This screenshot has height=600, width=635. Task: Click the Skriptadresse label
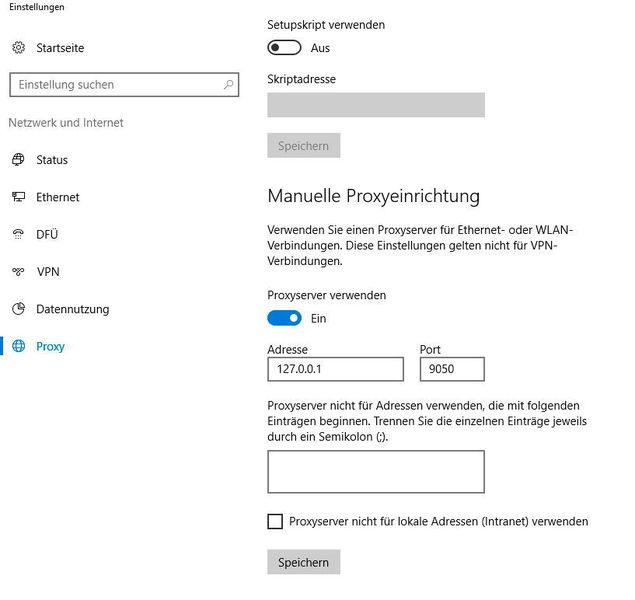coord(301,79)
